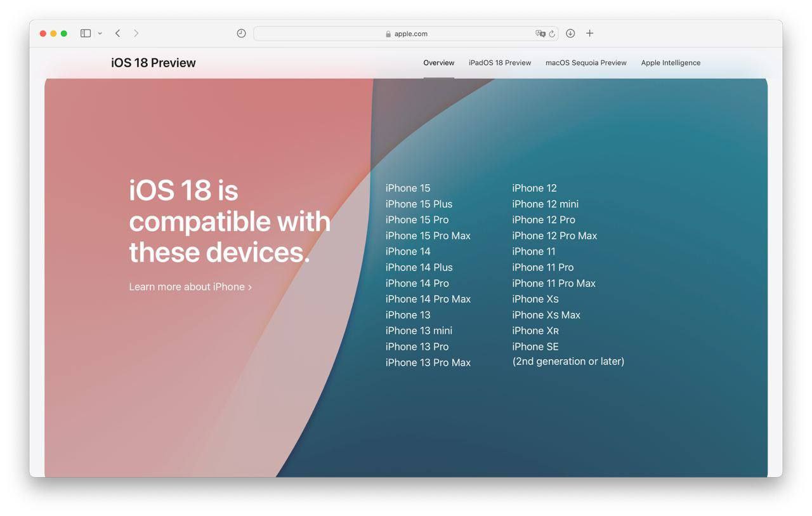The height and width of the screenshot is (516, 812).
Task: Toggle the Safari sidebar icon
Action: (x=86, y=33)
